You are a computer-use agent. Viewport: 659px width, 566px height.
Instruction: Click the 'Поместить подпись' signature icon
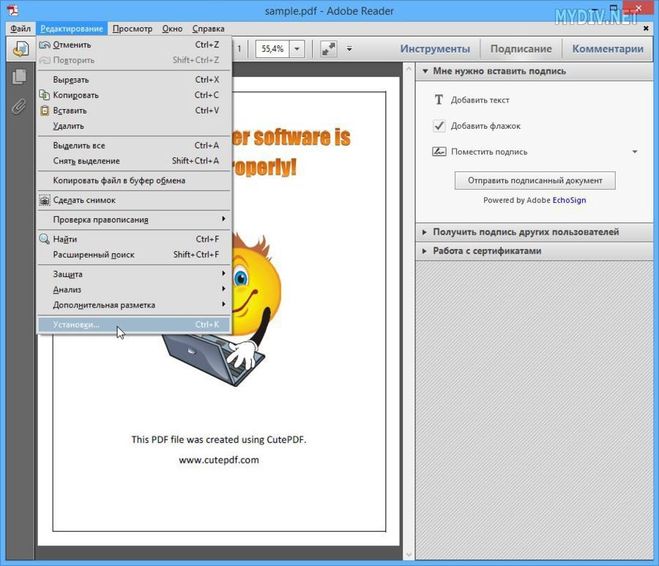click(439, 151)
